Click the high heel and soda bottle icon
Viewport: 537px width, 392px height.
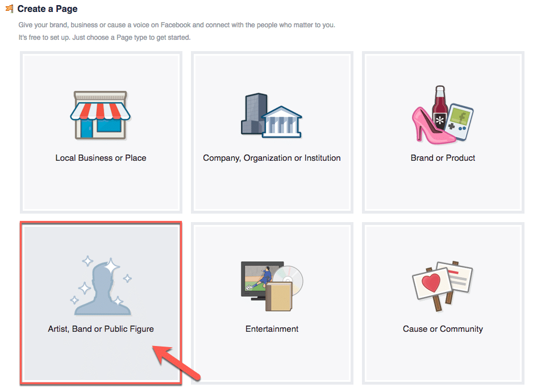pos(443,115)
